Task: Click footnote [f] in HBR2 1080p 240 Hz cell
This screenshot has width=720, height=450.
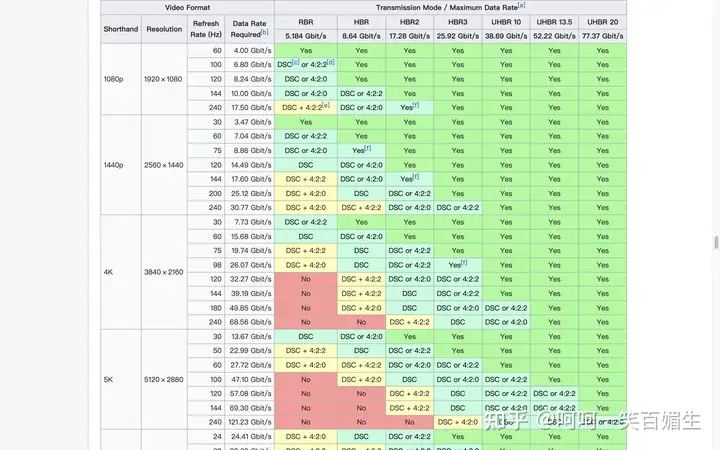Action: [416, 105]
